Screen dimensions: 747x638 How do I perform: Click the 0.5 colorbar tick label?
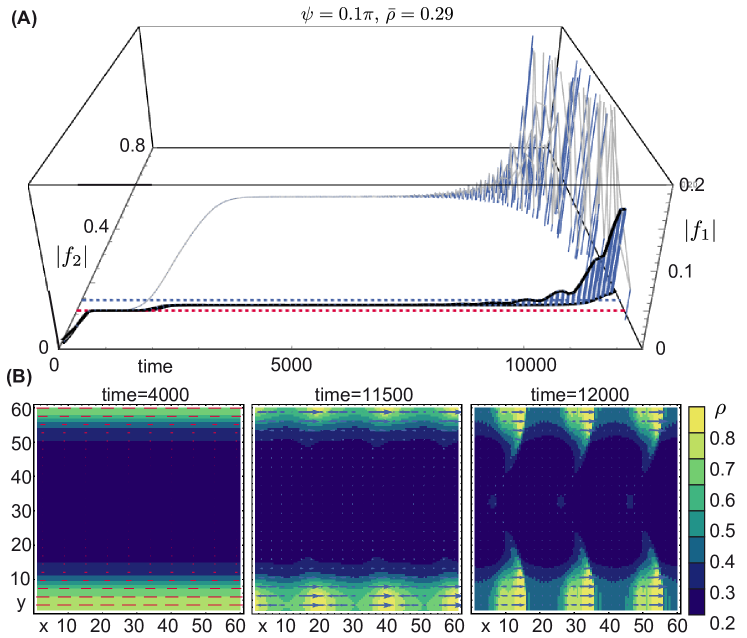tap(723, 531)
